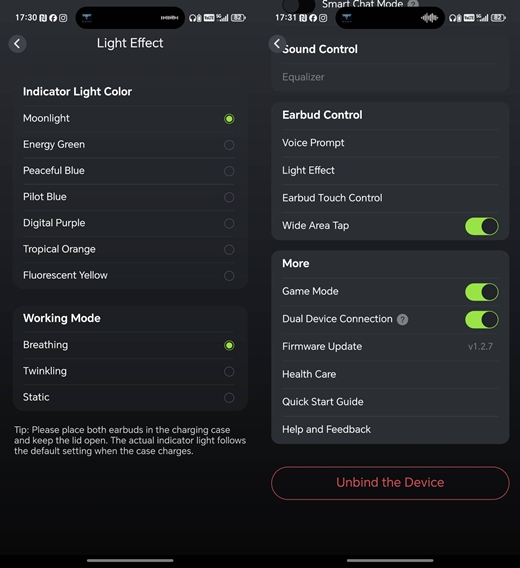Tap audio waveform icon in right notch pill

pos(429,17)
